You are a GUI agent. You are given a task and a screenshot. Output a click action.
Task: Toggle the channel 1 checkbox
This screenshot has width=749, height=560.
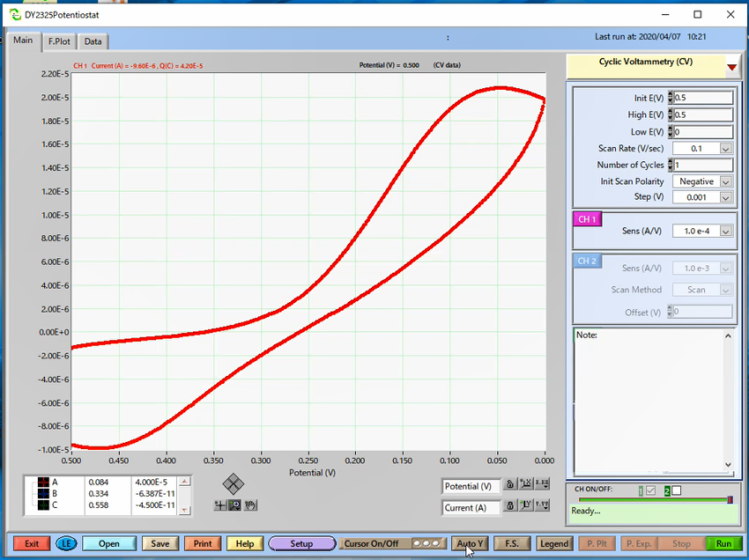650,490
